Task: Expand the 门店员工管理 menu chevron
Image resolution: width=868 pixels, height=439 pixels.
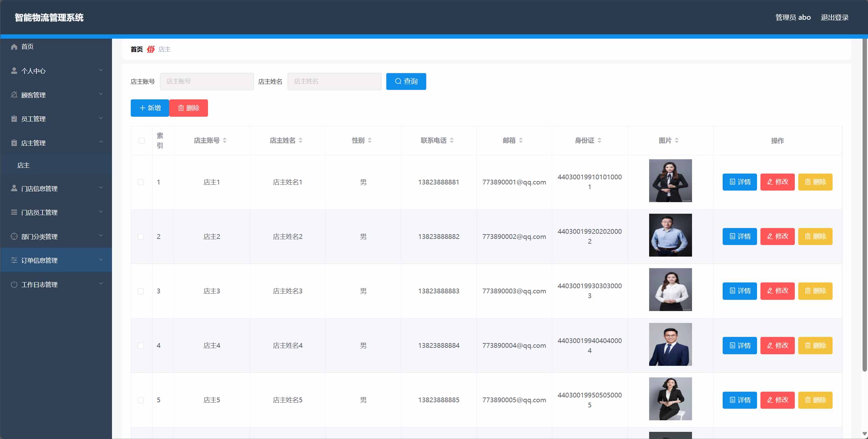Action: click(x=101, y=212)
